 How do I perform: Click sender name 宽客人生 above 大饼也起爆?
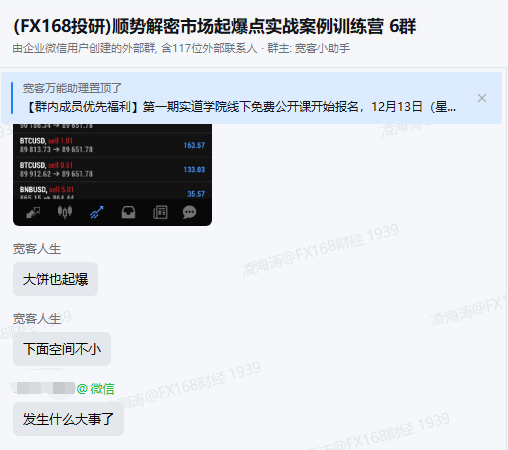tap(37, 249)
